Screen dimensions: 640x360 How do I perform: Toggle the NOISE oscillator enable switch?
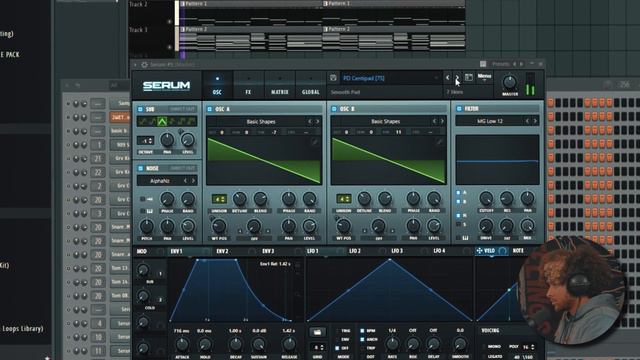140,168
